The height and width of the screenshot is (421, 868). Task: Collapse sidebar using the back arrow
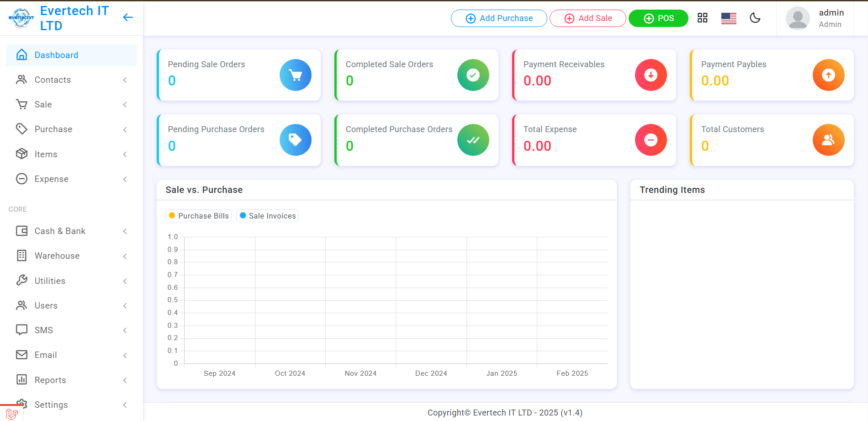[x=128, y=17]
